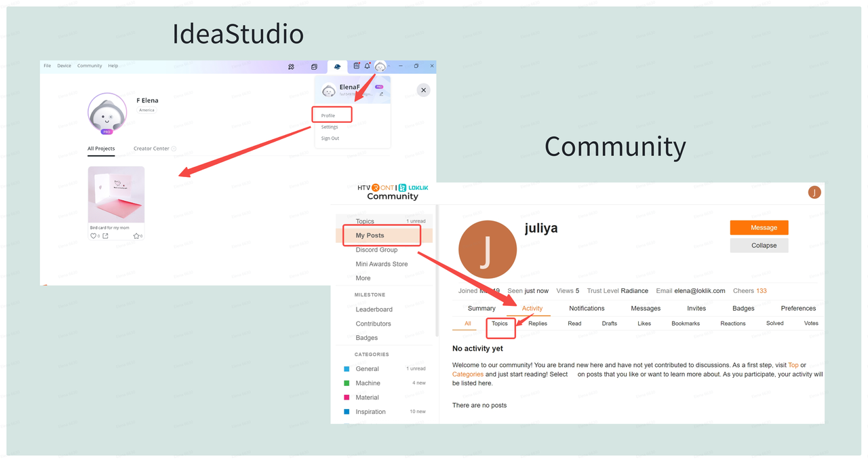The width and height of the screenshot is (868, 462).
Task: Edit the ElenaF signature pencil icon
Action: [x=381, y=94]
